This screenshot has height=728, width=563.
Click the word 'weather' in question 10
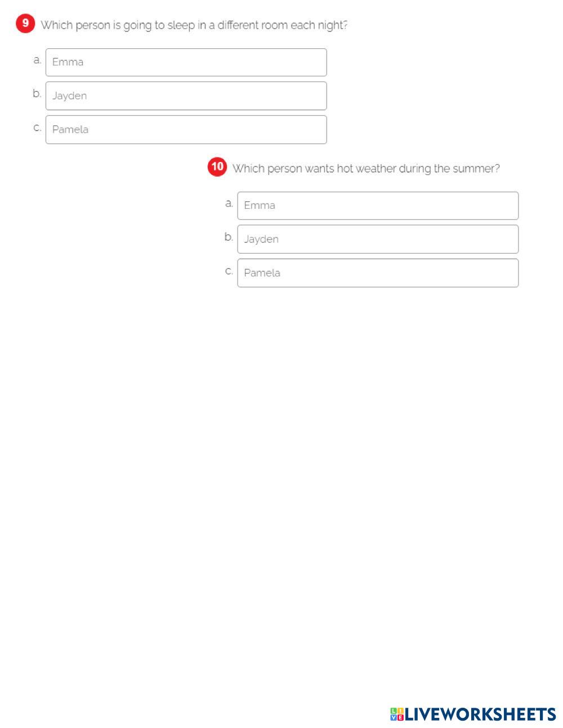pos(376,169)
